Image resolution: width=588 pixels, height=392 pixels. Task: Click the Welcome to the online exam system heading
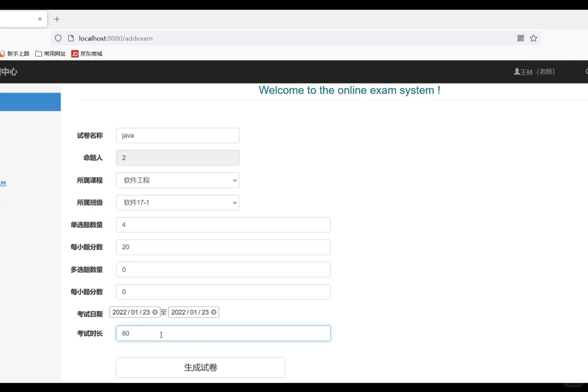tap(349, 90)
